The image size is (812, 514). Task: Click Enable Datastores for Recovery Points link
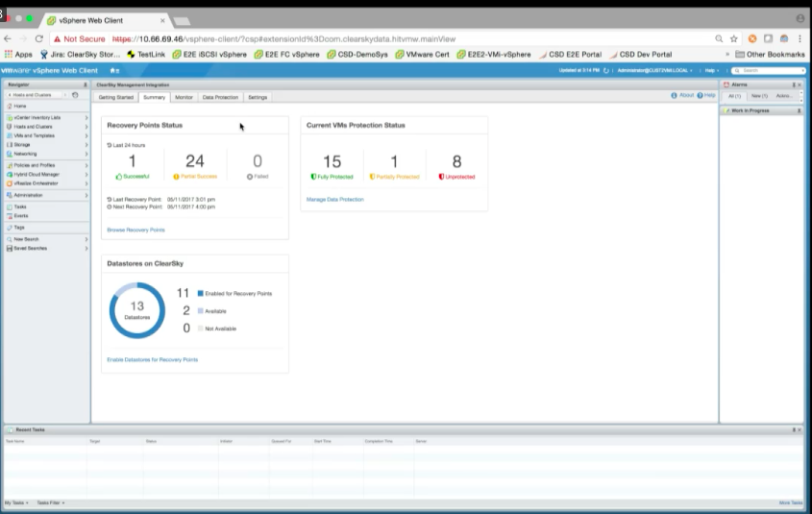coord(152,359)
